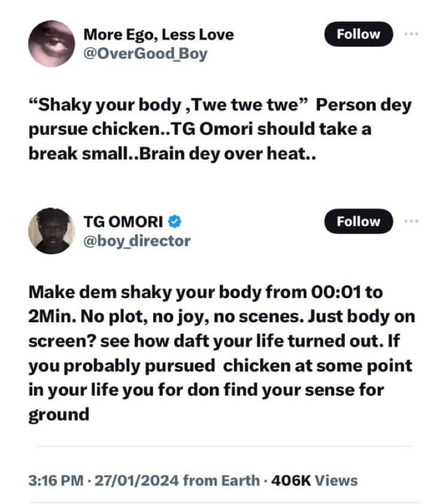Open the @boy_director handle link
This screenshot has height=504, width=428.
[137, 241]
